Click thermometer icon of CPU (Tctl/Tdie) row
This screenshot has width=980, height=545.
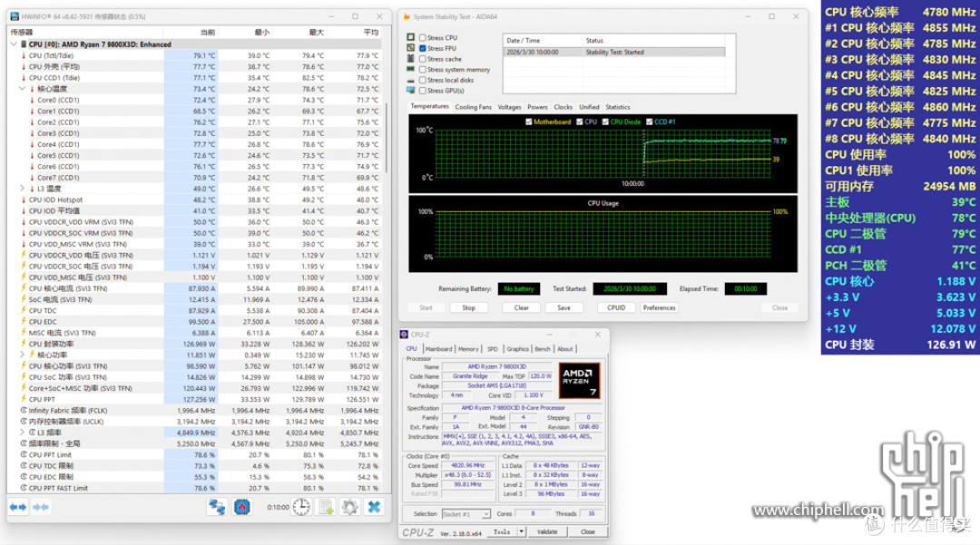(24, 55)
